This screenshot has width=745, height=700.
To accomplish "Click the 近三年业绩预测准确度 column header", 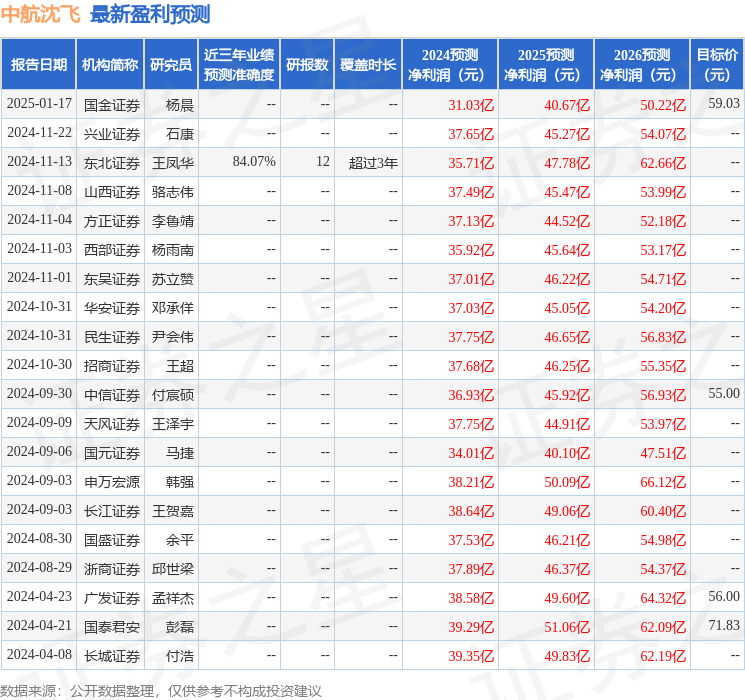I will [239, 65].
